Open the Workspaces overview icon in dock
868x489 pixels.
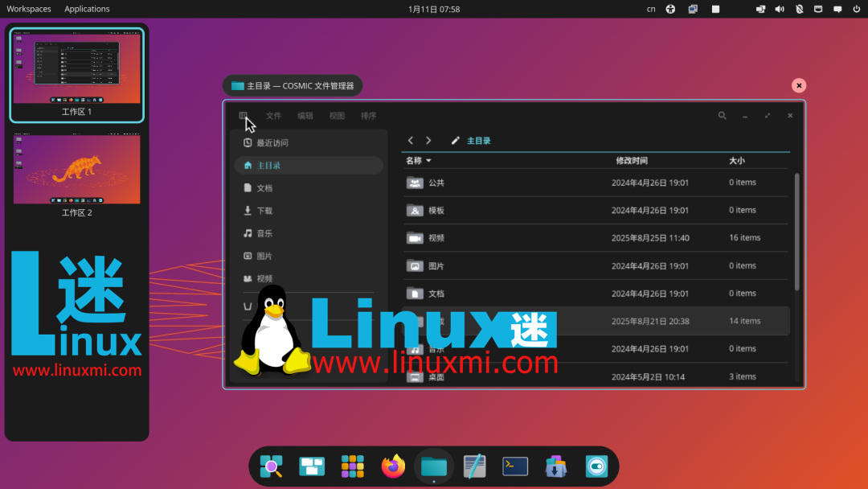click(x=312, y=466)
